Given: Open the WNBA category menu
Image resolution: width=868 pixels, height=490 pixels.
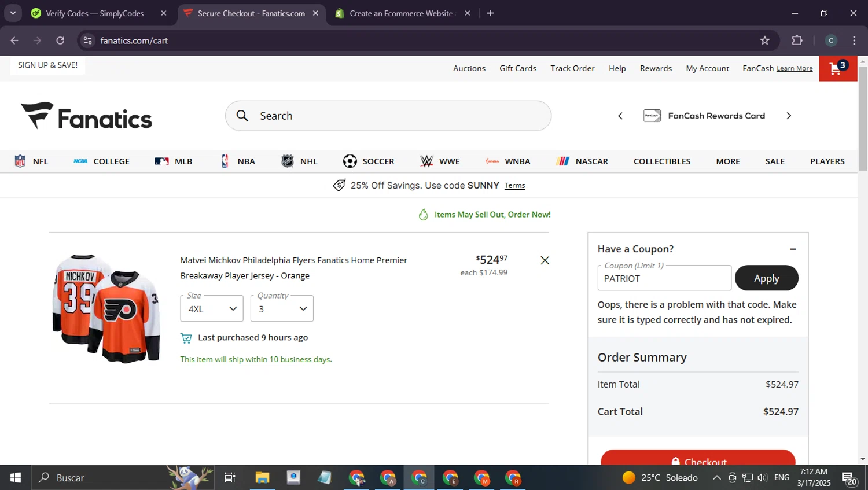Looking at the screenshot, I should 507,161.
